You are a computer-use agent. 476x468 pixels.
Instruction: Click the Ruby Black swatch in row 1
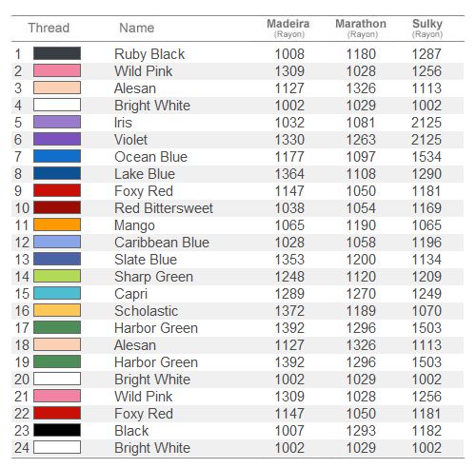tap(57, 53)
